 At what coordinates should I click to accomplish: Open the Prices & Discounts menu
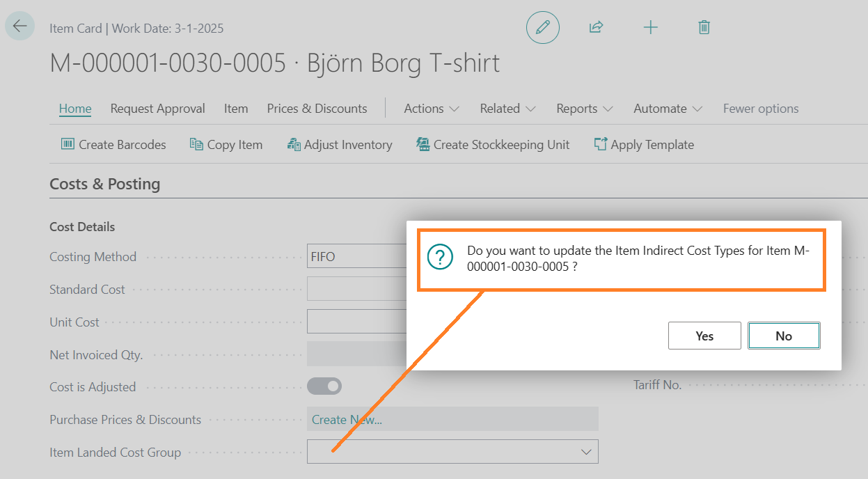(317, 109)
